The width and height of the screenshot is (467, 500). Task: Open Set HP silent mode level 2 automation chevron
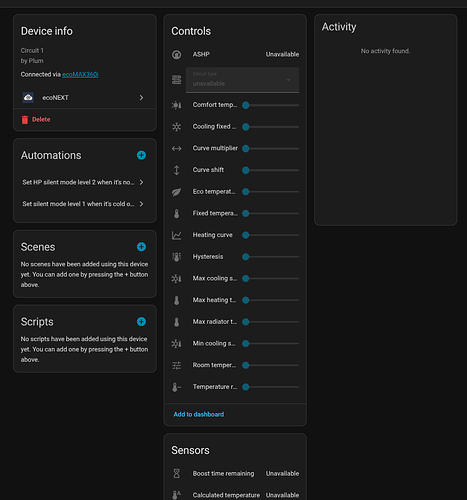141,182
